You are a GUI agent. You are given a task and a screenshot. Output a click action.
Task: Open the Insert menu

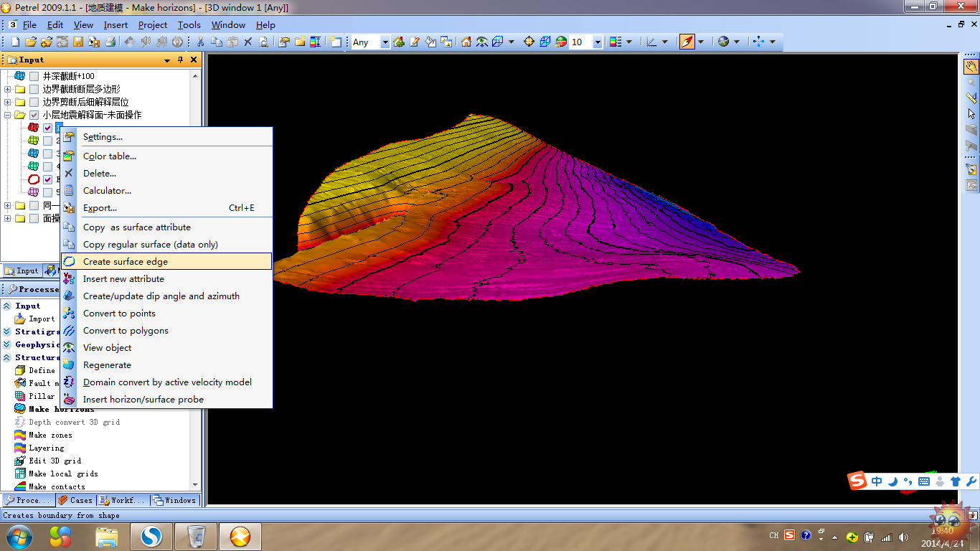[116, 24]
